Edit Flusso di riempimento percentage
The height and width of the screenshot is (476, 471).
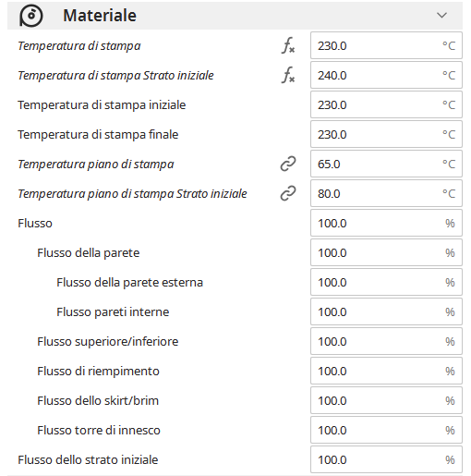386,371
